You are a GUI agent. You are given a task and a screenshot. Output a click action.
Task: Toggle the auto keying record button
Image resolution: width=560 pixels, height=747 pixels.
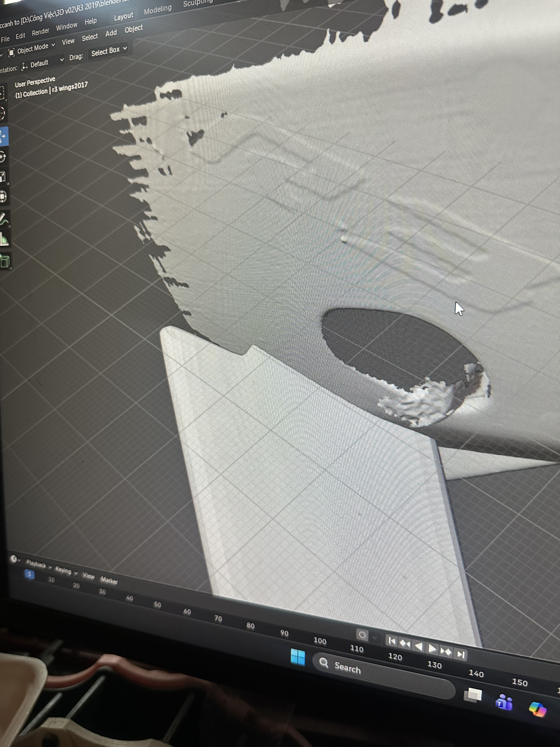coord(362,635)
